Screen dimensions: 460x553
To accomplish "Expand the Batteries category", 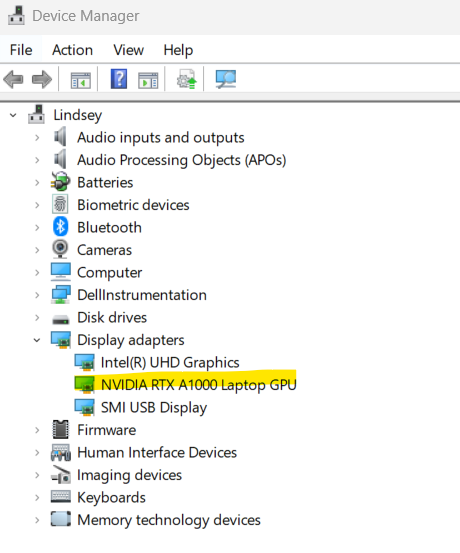I will 37,183.
